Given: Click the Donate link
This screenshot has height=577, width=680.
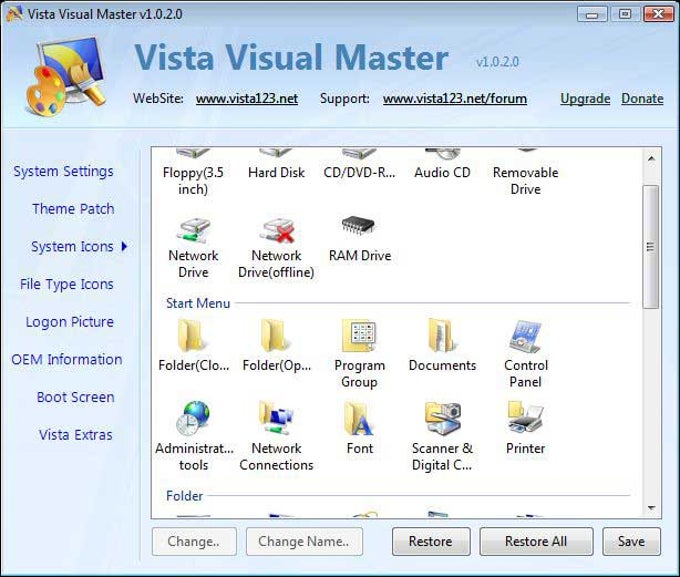Looking at the screenshot, I should (642, 99).
